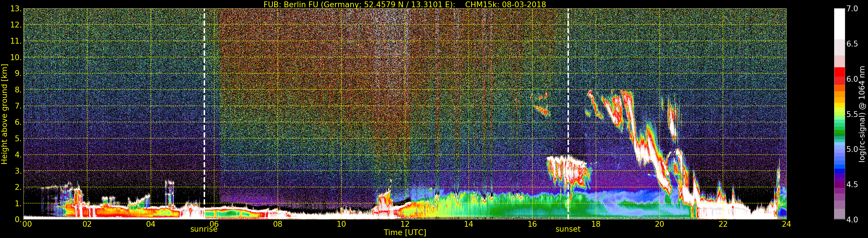
Task: Click the "10" tick on the time axis
Action: click(341, 224)
